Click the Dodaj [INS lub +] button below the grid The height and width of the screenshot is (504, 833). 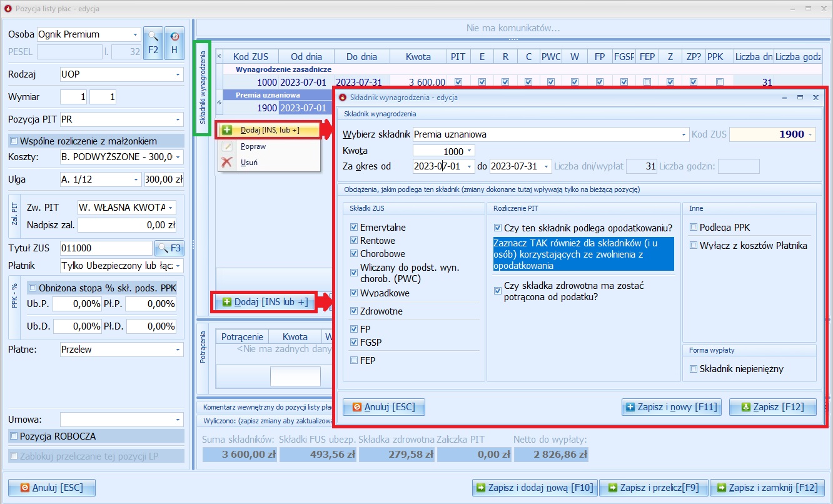click(265, 302)
